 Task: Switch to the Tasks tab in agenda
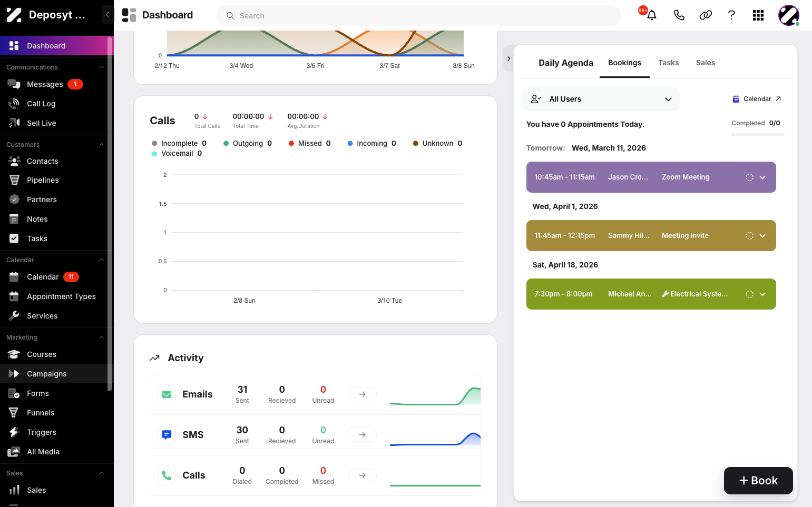pyautogui.click(x=668, y=63)
